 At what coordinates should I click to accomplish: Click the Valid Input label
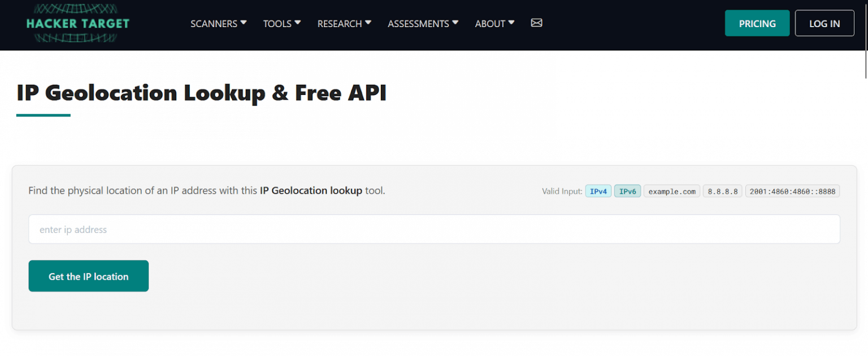coord(562,191)
